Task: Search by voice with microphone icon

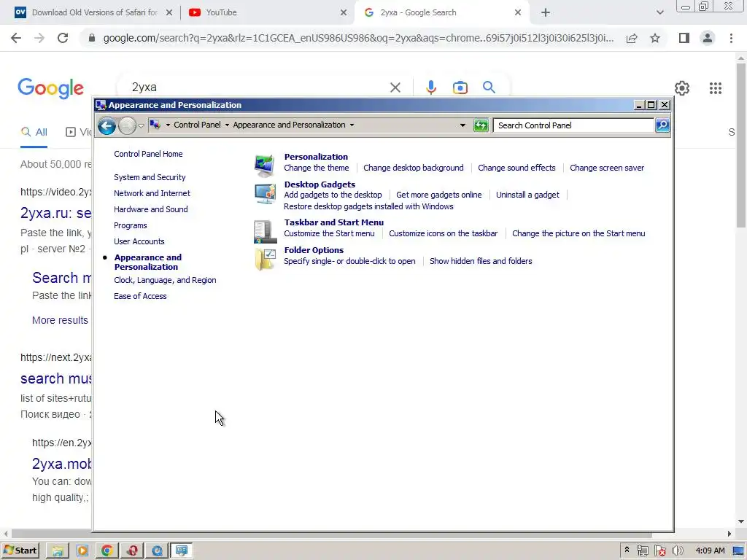Action: [430, 87]
